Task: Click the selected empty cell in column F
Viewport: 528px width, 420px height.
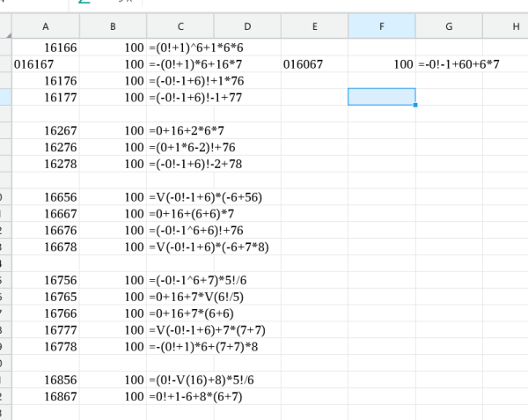Action: [382, 97]
